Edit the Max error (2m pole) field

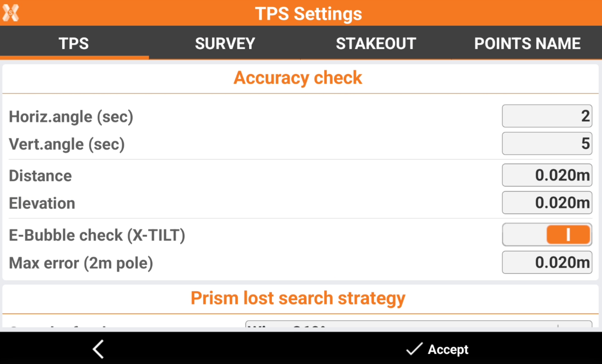point(547,263)
